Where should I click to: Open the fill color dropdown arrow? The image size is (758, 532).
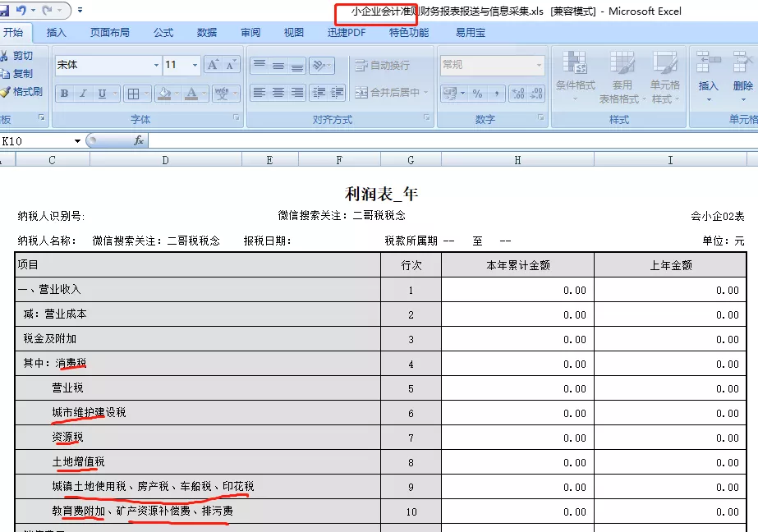176,94
